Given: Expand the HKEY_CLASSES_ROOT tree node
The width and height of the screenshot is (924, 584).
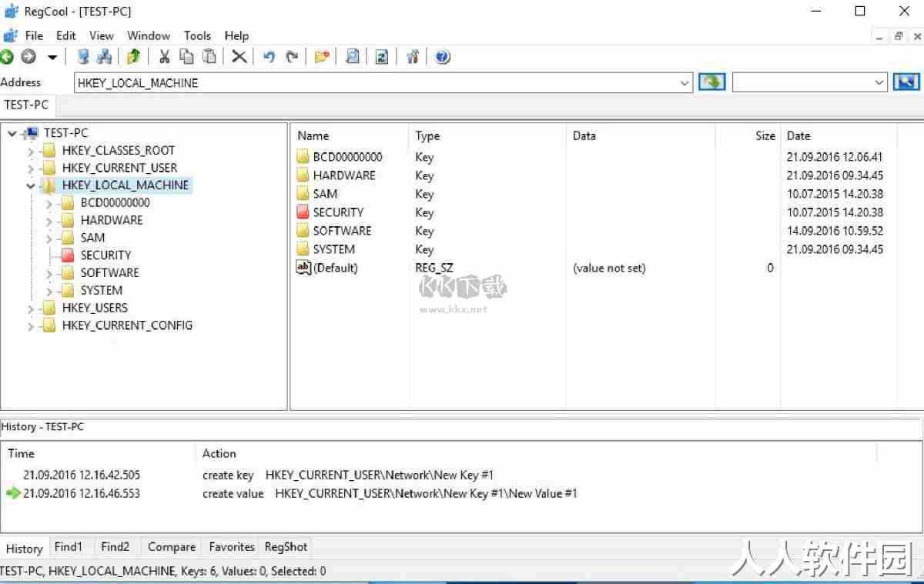Looking at the screenshot, I should click(30, 151).
